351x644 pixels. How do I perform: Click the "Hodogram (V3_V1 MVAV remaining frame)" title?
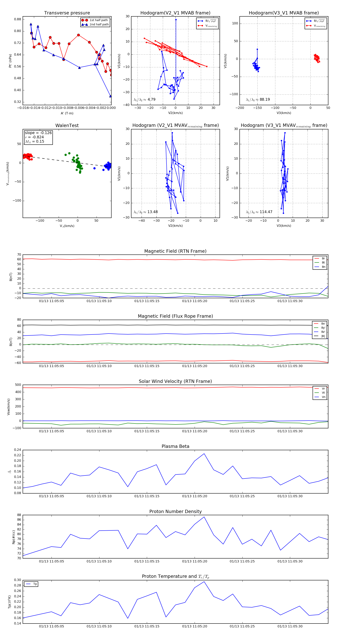click(x=284, y=125)
